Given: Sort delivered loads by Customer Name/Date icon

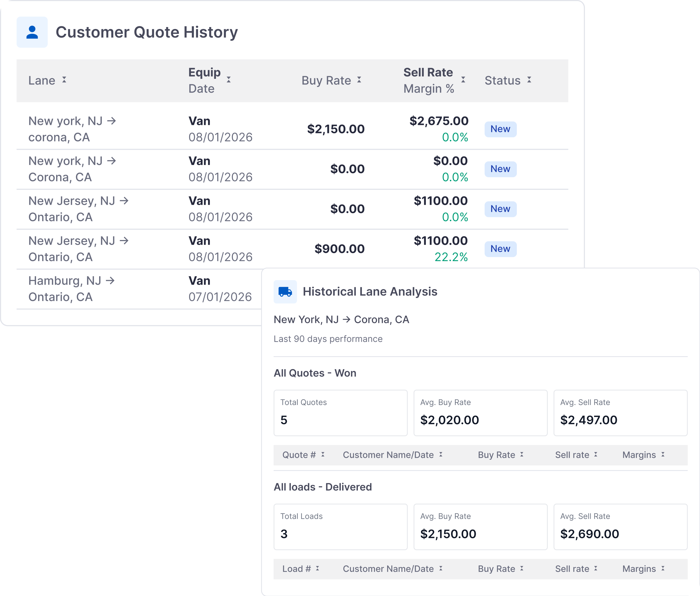Looking at the screenshot, I should (x=441, y=568).
